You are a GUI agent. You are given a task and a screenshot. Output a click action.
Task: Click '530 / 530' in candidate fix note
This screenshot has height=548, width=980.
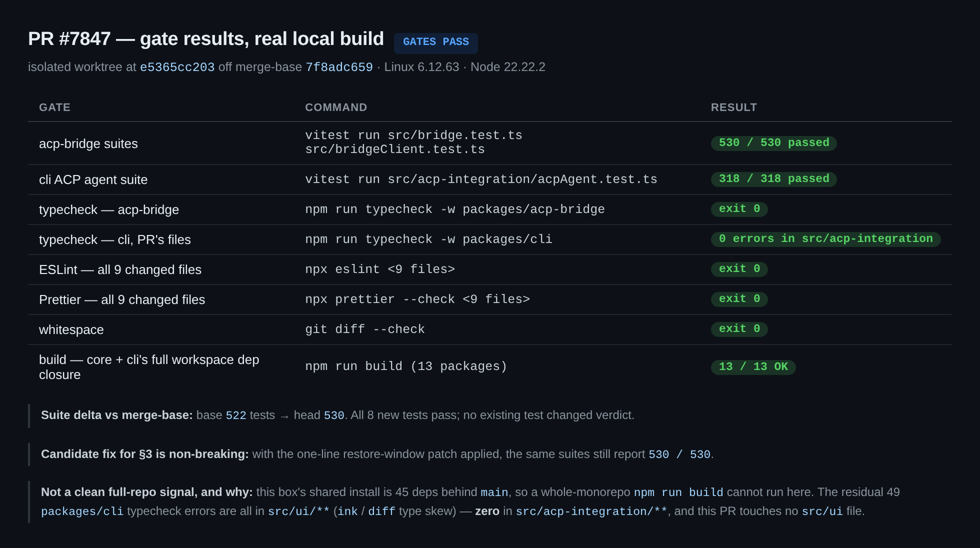[679, 454]
